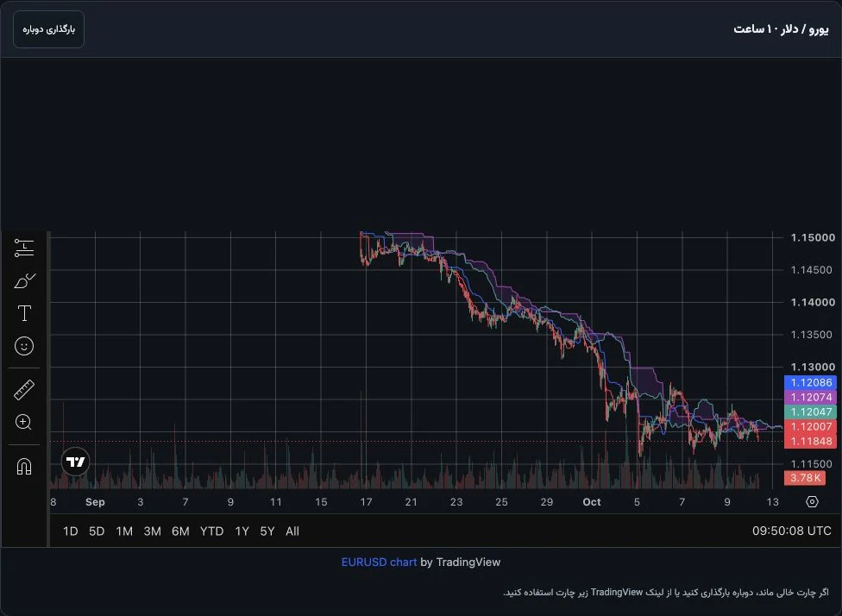Click the red 1.11848 last price label

pos(810,442)
